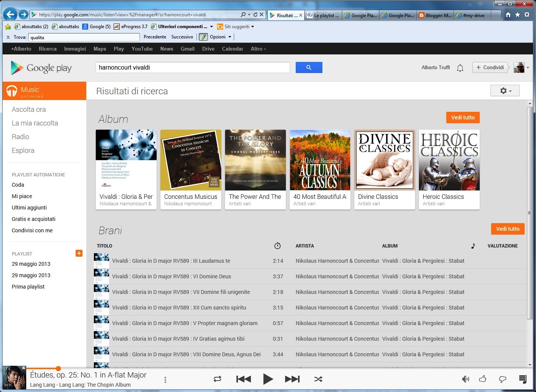536x392 pixels.
Task: Give thumbs up to current song
Action: click(483, 379)
